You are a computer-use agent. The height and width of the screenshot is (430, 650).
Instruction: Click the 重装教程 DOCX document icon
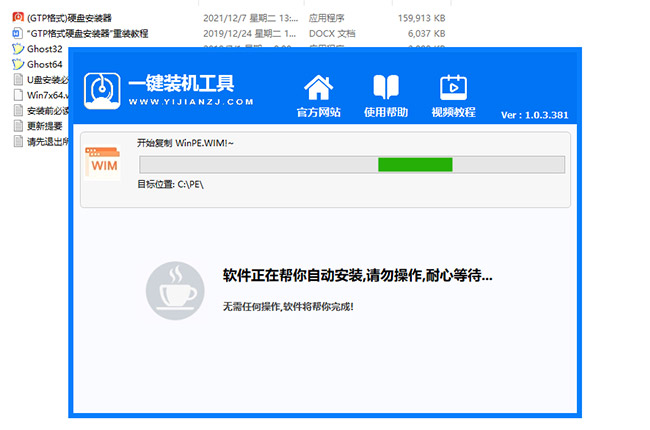(x=18, y=33)
